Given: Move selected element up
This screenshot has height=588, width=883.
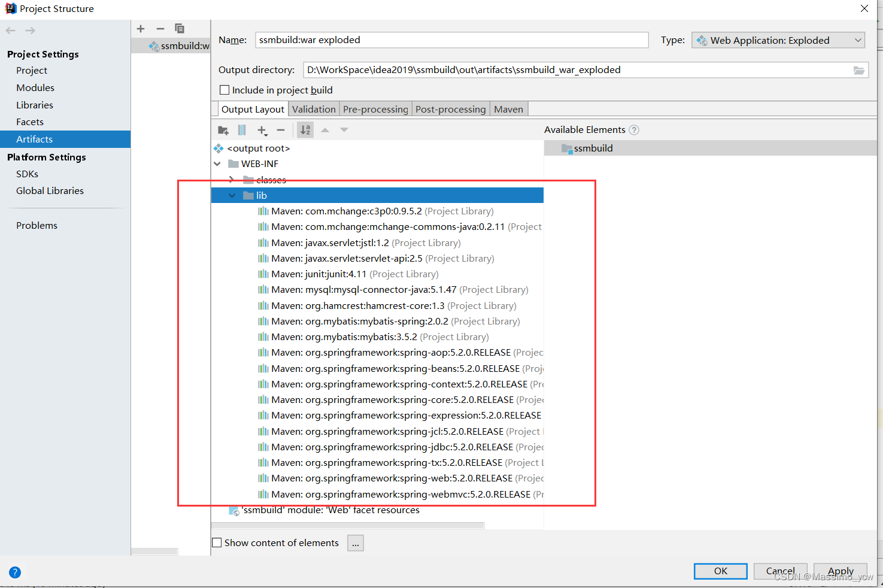Looking at the screenshot, I should 325,130.
